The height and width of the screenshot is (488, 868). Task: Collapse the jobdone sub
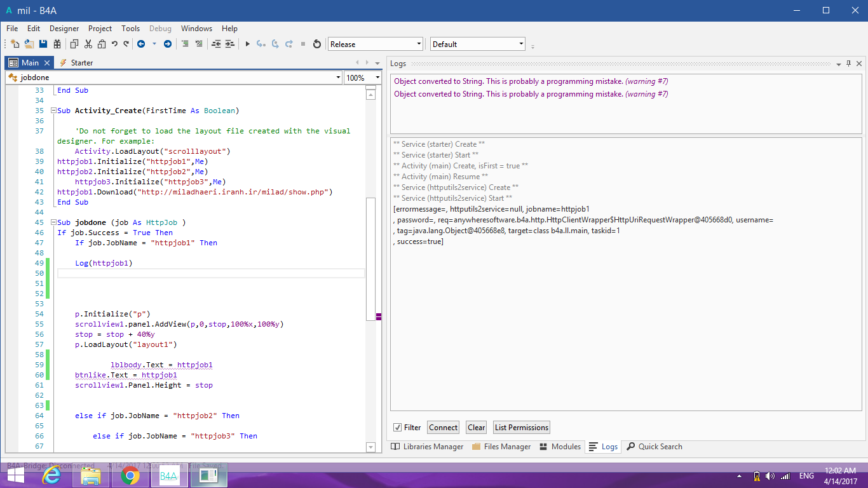coord(53,222)
